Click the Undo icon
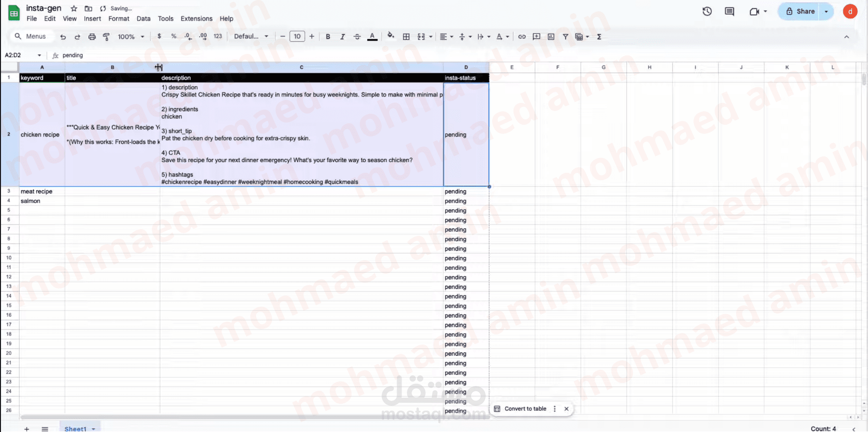Screen dimensions: 868x432 coord(63,37)
